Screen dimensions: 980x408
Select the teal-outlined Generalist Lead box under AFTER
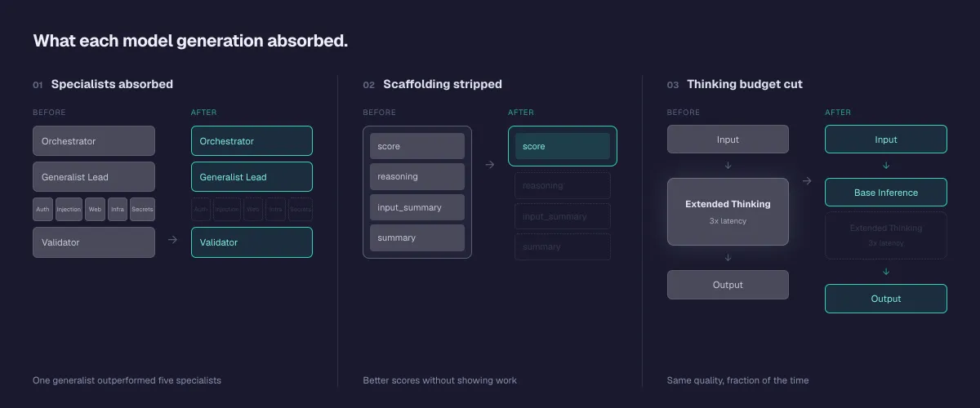[x=252, y=177]
